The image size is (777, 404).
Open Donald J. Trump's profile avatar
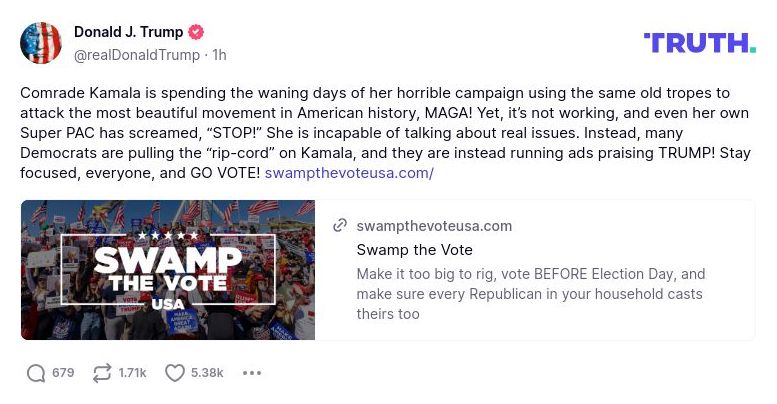pyautogui.click(x=41, y=42)
